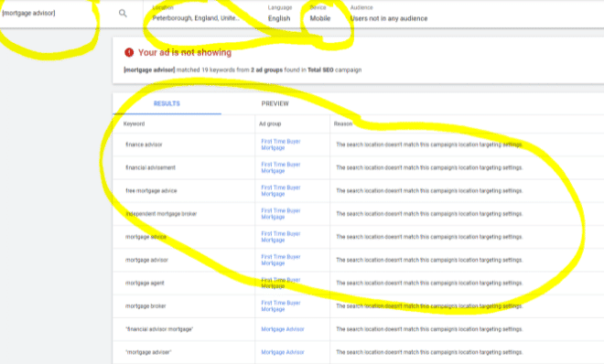The height and width of the screenshot is (364, 604).
Task: Open the Device selector showing Mobile
Action: [320, 14]
